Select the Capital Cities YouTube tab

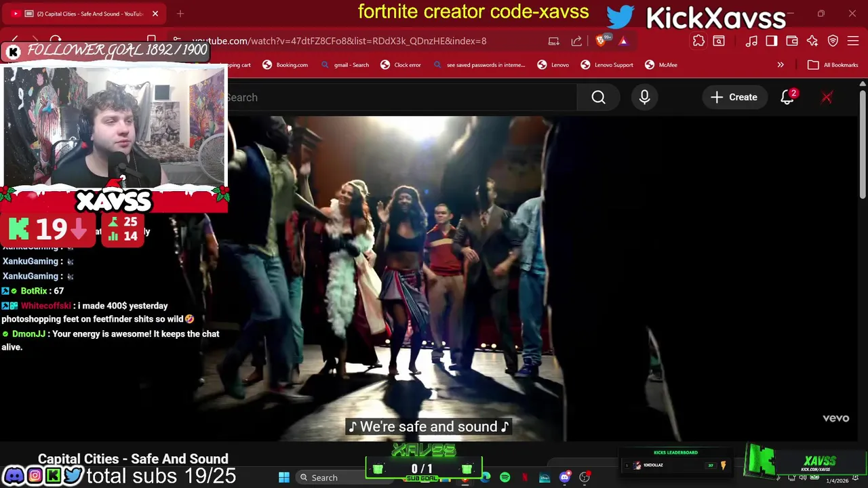(x=85, y=14)
